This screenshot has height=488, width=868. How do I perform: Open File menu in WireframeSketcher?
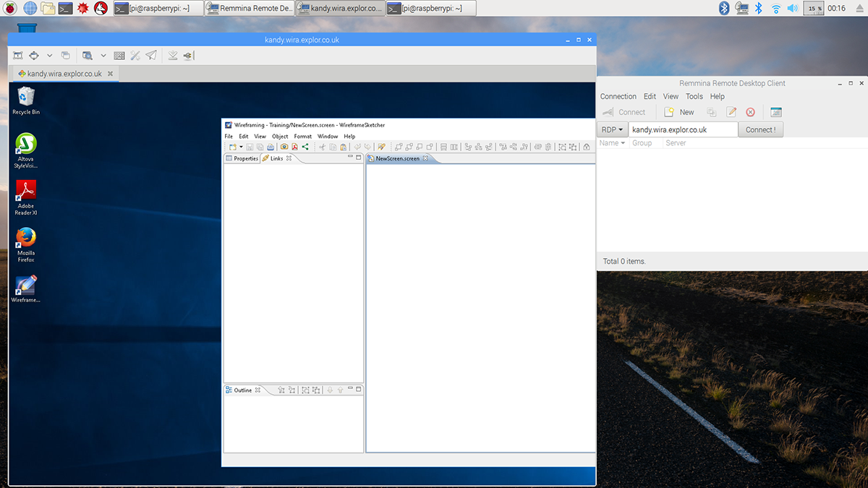pyautogui.click(x=229, y=136)
